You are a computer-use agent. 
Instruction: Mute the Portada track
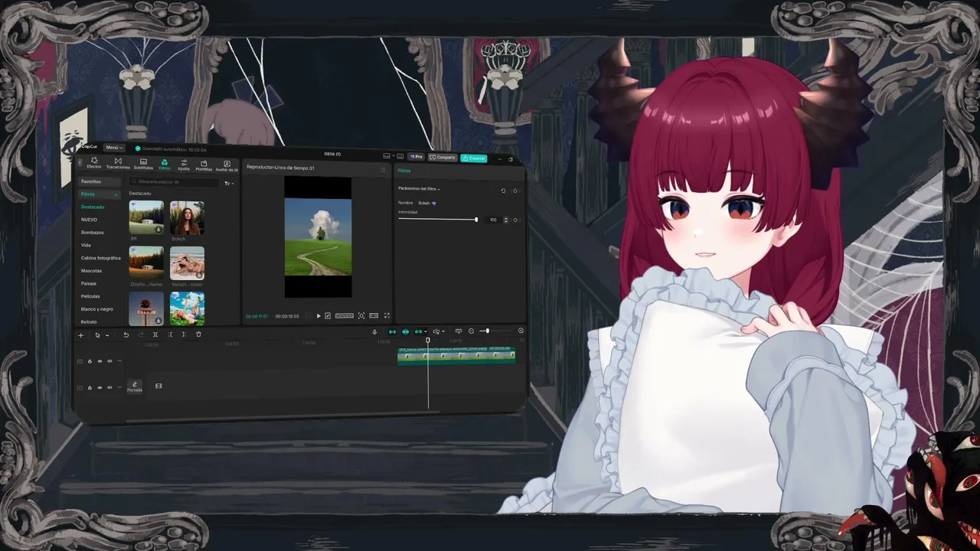coord(109,388)
